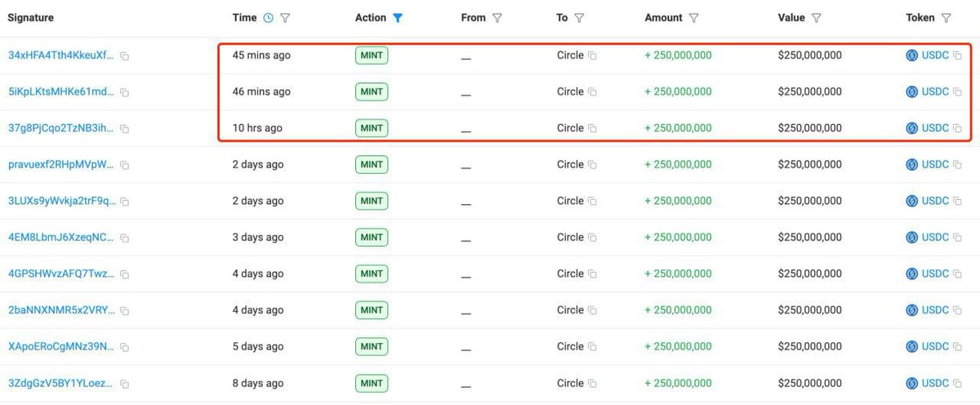980x405 pixels.
Task: Open the Value column filter
Action: click(817, 18)
